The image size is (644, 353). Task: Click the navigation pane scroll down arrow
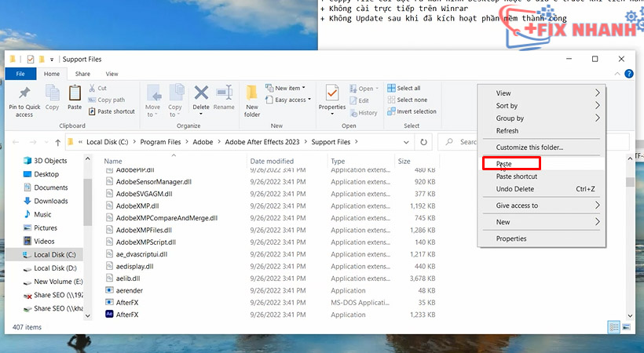point(87,315)
